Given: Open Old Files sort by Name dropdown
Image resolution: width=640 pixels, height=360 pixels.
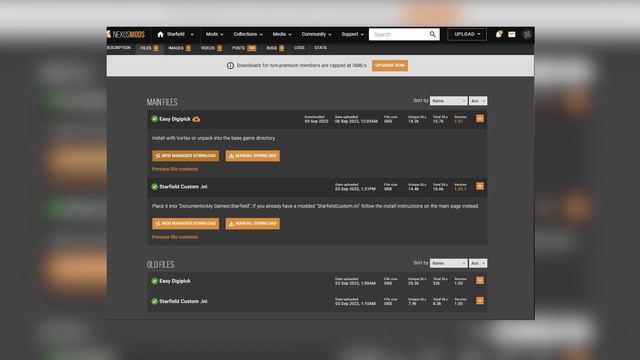Looking at the screenshot, I should [448, 263].
